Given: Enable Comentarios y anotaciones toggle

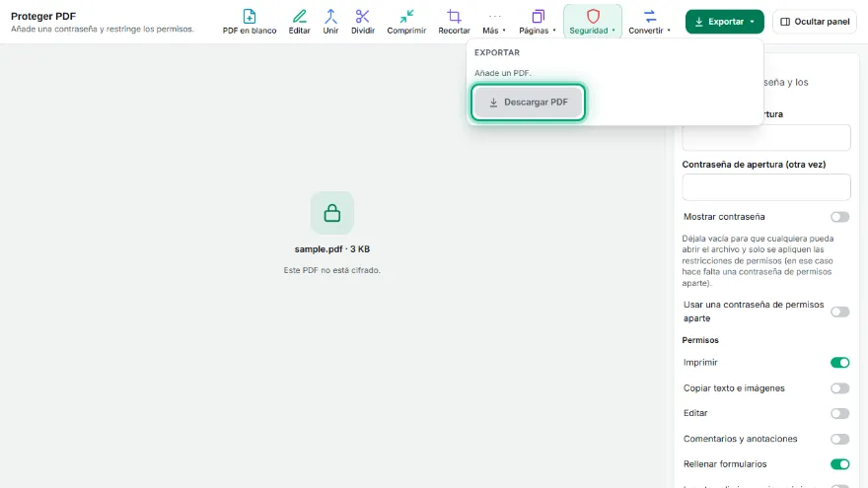Looking at the screenshot, I should pos(839,440).
